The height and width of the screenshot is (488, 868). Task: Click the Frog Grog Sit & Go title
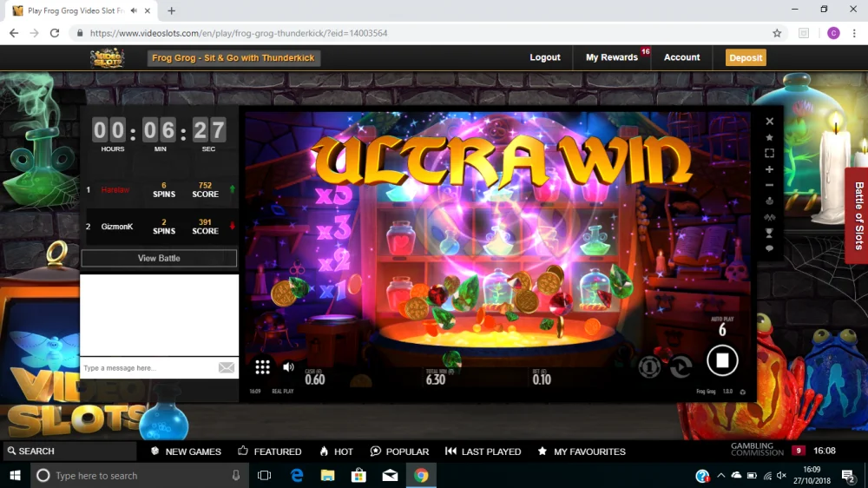[x=233, y=57]
